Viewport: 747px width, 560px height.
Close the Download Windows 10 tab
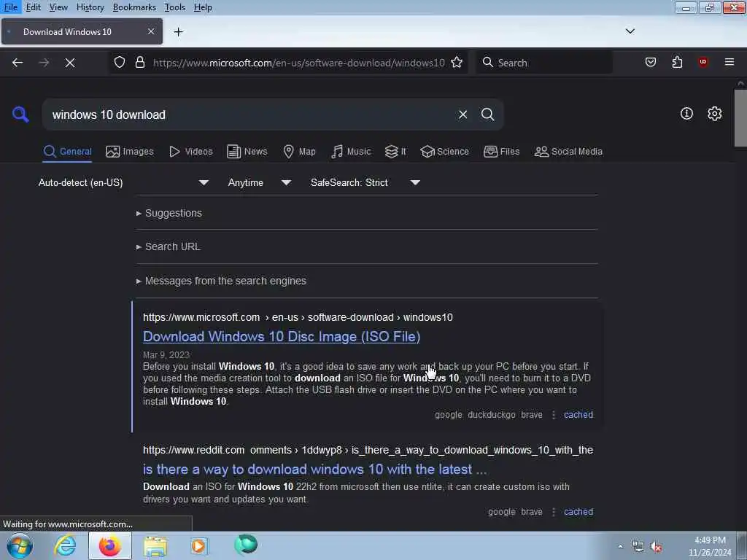pos(151,31)
